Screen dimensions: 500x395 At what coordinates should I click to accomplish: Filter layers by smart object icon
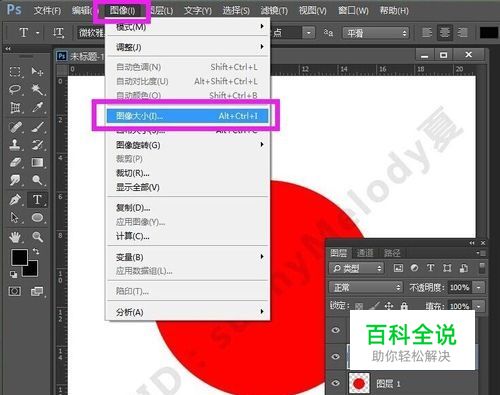[463, 268]
